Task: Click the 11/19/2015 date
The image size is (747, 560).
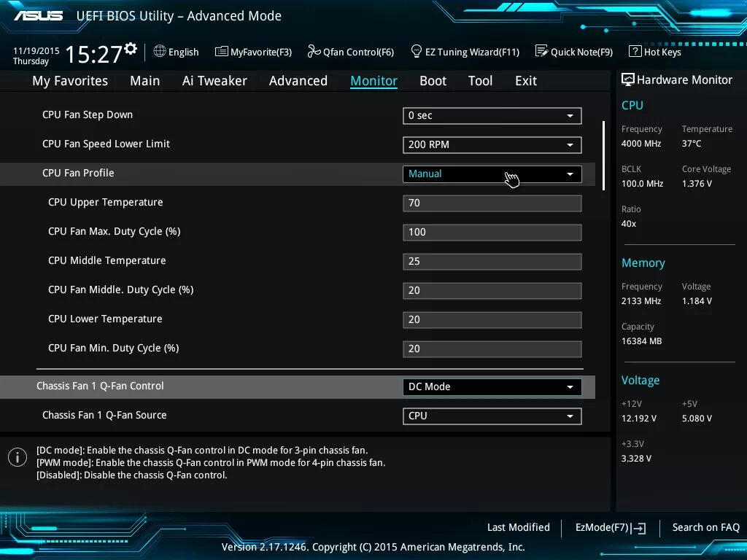Action: click(x=36, y=50)
